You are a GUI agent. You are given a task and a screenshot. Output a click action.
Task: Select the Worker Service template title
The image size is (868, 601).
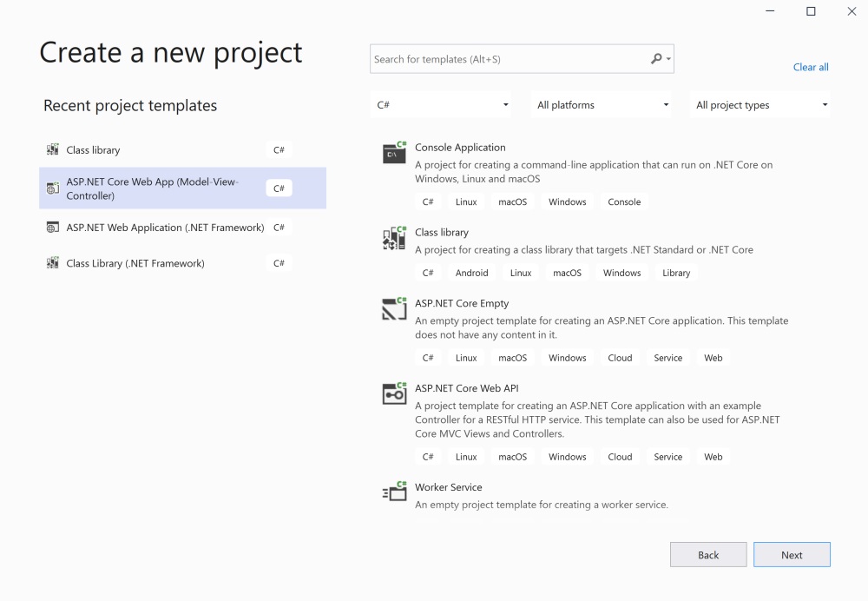[449, 487]
